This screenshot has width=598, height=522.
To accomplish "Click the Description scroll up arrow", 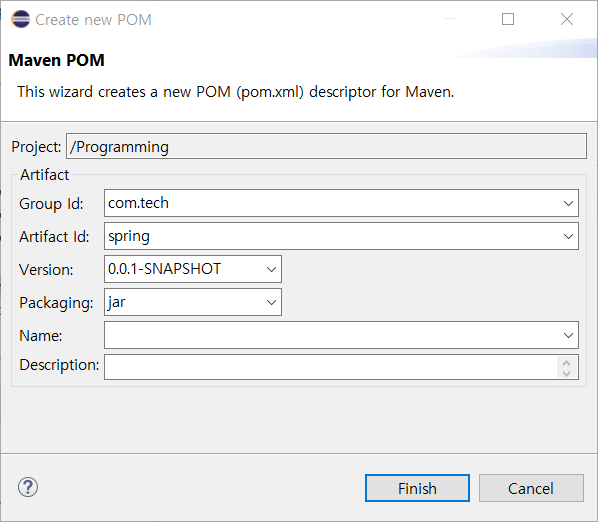I will (x=566, y=363).
